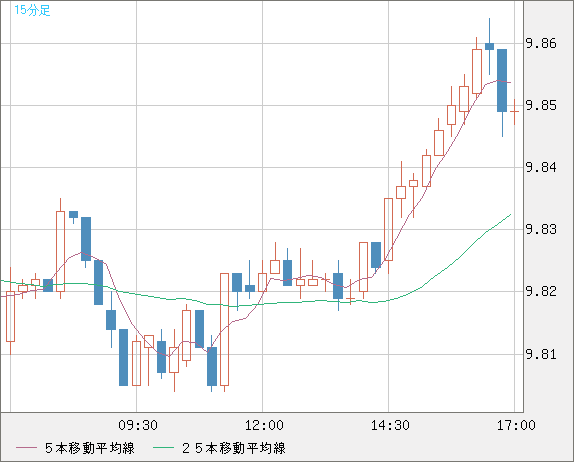Click the 17:00 time axis label
This screenshot has height=462, width=574.
516,425
